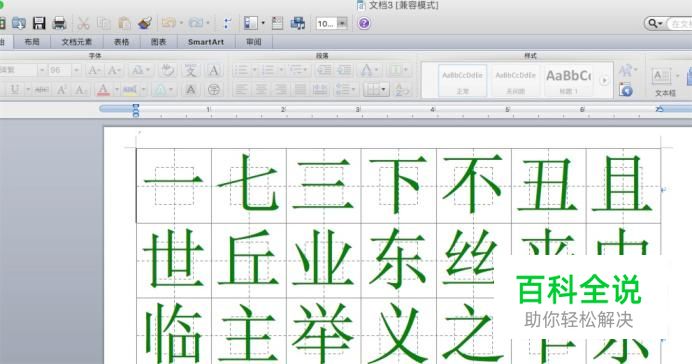Apply the 正常 style

click(463, 81)
